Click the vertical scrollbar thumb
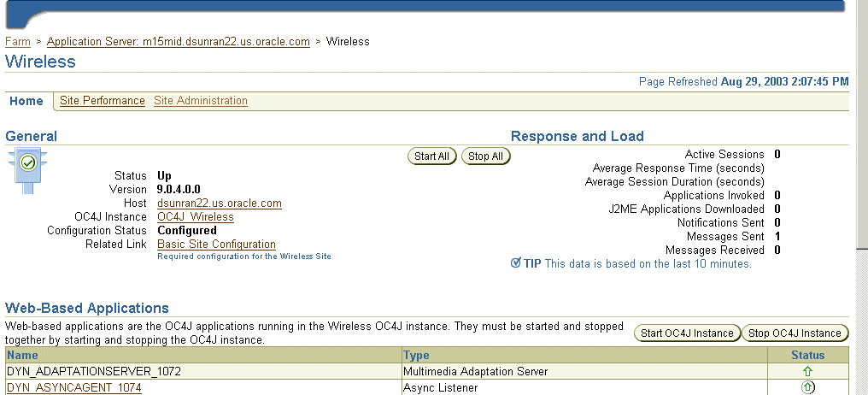 point(863,127)
